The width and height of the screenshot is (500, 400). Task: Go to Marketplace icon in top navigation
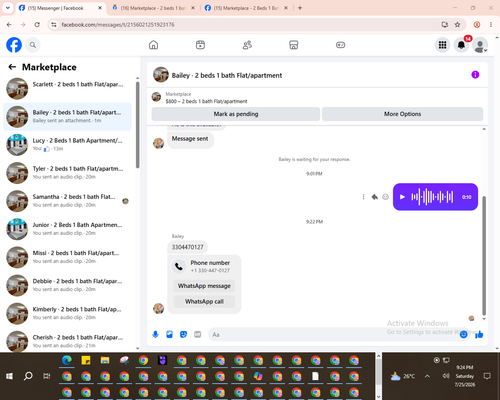pos(294,45)
